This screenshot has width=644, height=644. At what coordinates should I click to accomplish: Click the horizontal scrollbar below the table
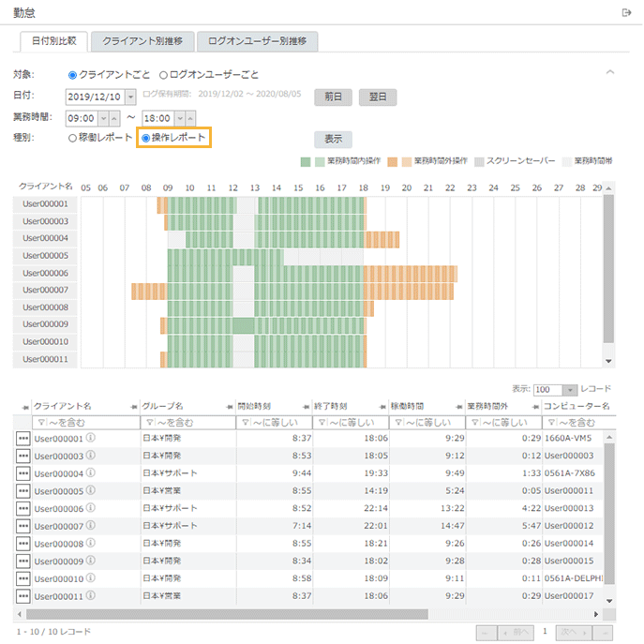[x=225, y=614]
